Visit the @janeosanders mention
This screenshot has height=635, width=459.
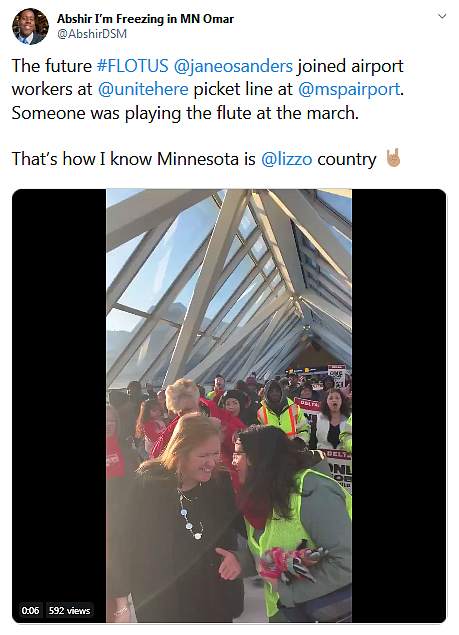[233, 66]
